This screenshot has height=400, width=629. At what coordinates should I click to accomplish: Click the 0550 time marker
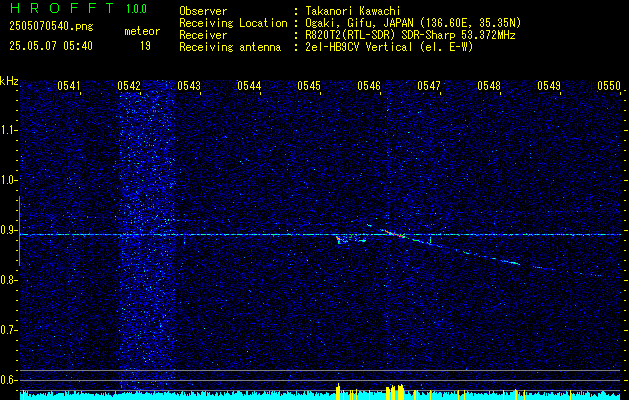609,86
